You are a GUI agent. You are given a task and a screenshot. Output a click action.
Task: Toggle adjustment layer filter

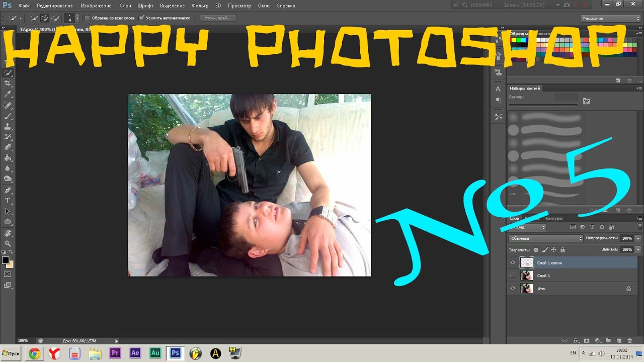[583, 227]
